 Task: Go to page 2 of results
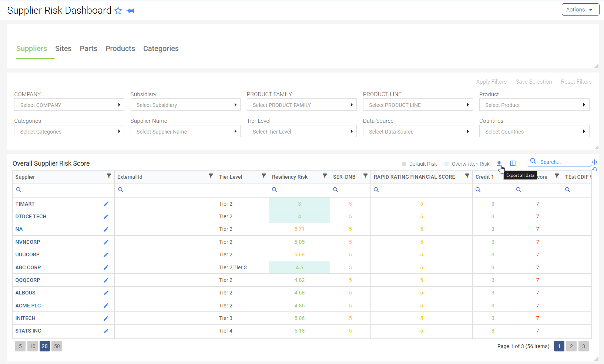coord(571,346)
